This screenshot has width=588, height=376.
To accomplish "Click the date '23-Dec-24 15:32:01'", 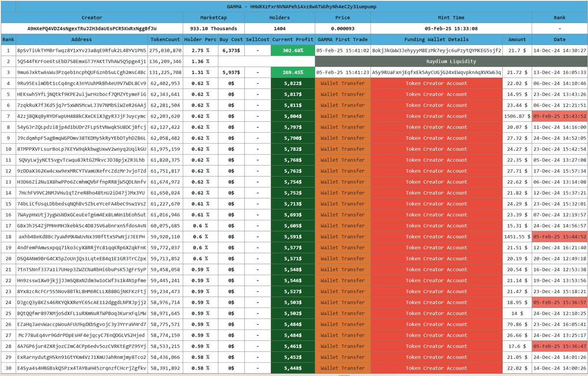I will pos(560,204).
